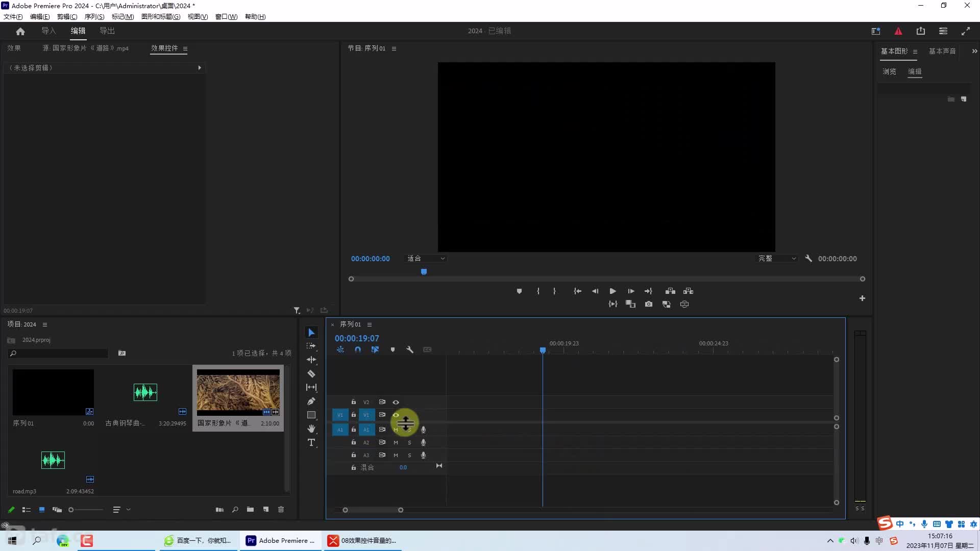Go to the 导出 workspace
The width and height of the screenshot is (980, 551).
107,31
